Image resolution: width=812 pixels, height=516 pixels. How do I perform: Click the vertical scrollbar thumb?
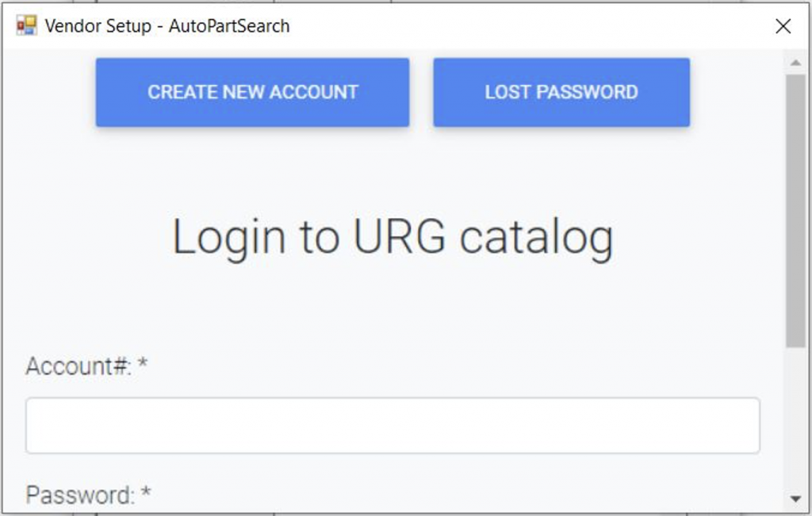click(795, 211)
